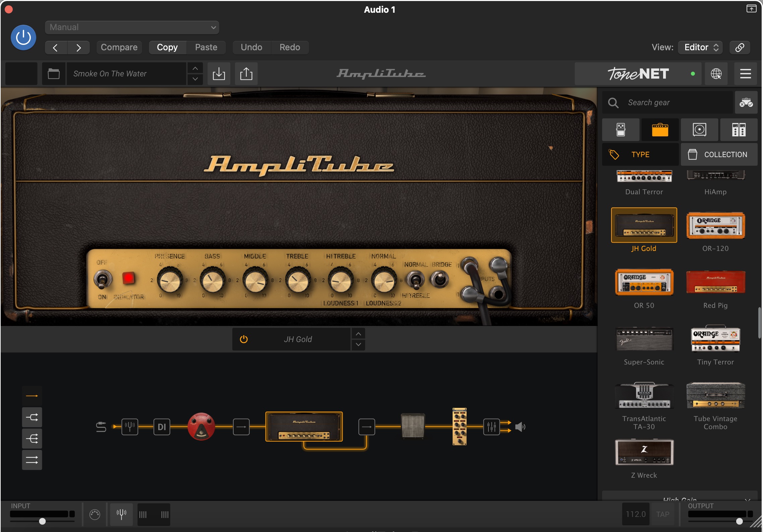Select the dual parallel signal chain routing
Viewport: 763px width, 532px height.
click(32, 460)
